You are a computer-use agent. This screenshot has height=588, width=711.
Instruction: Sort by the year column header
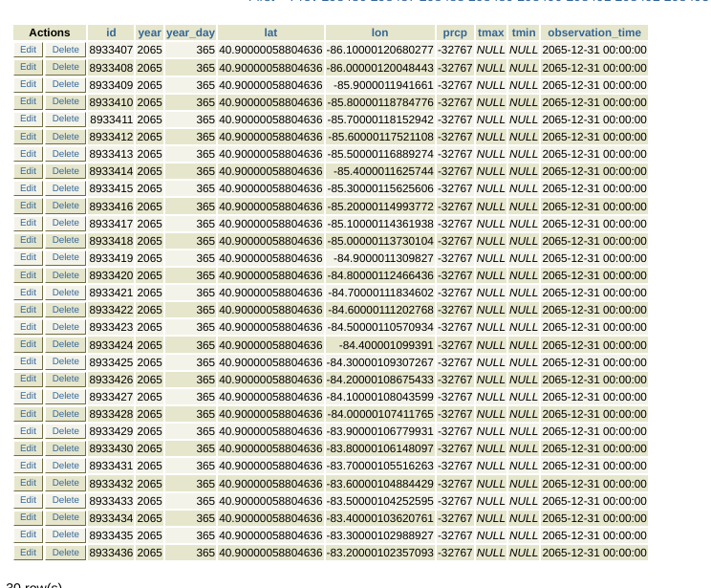149,33
